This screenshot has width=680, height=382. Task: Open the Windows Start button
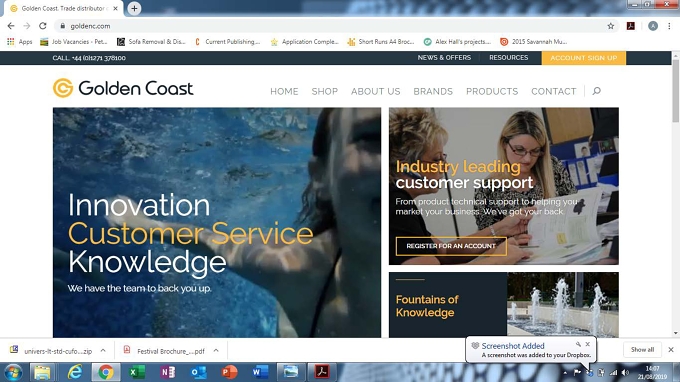coord(13,372)
